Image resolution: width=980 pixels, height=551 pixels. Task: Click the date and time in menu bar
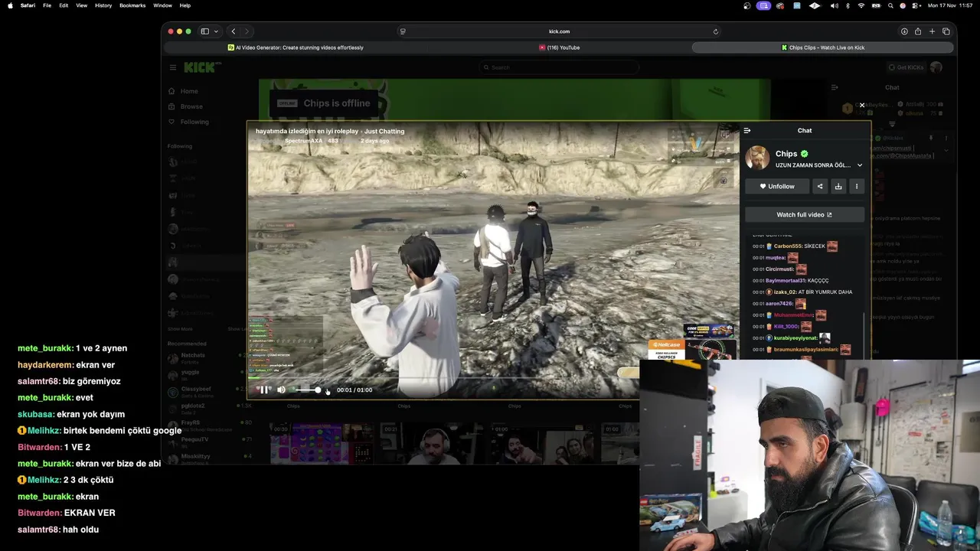point(949,5)
